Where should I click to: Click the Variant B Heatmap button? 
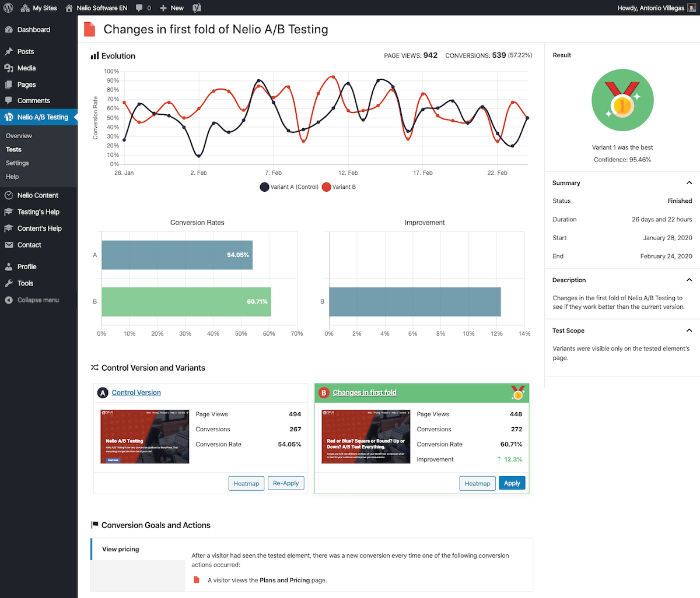point(478,483)
